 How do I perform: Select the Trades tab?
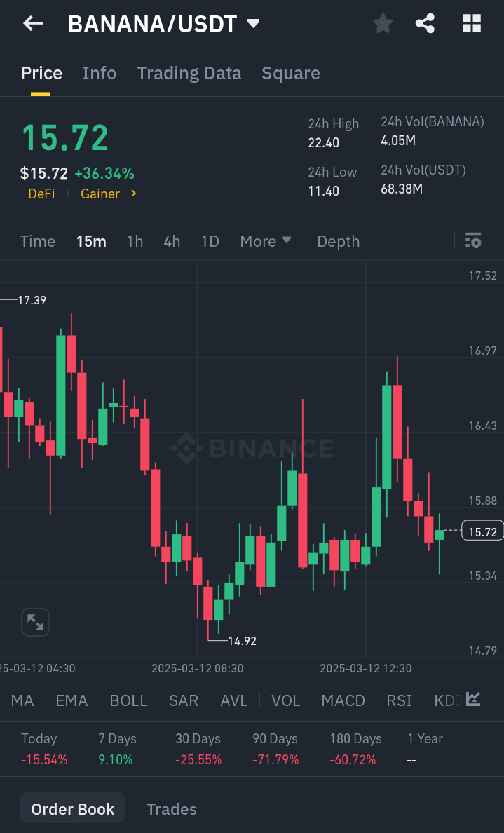[x=172, y=809]
